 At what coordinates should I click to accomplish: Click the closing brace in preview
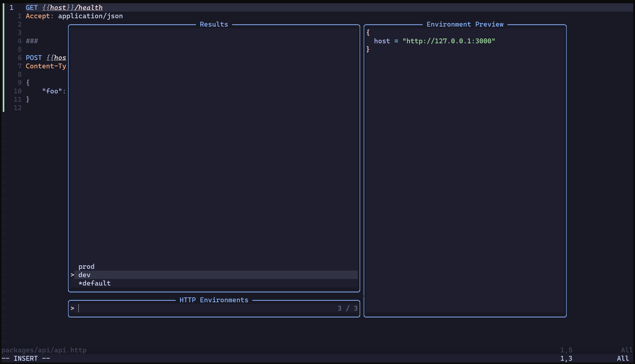point(368,49)
